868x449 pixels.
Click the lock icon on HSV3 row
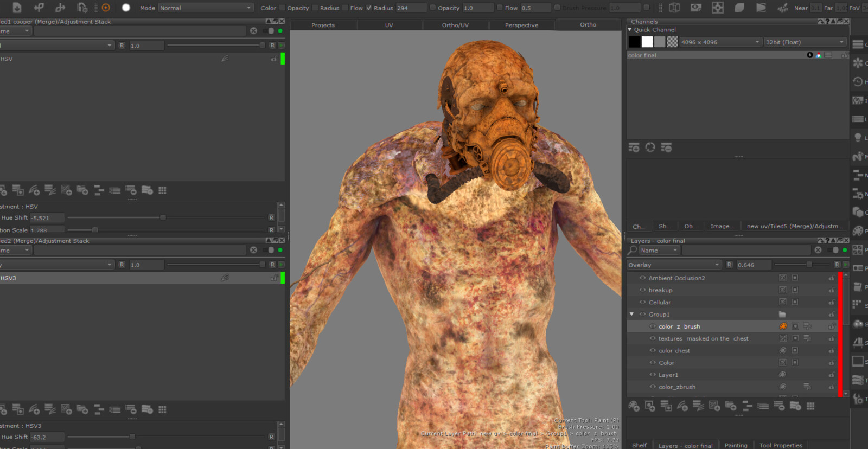275,278
